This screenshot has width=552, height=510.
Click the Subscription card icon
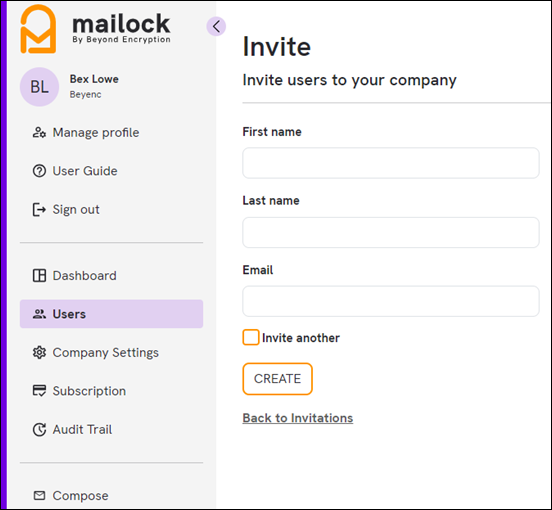[39, 391]
